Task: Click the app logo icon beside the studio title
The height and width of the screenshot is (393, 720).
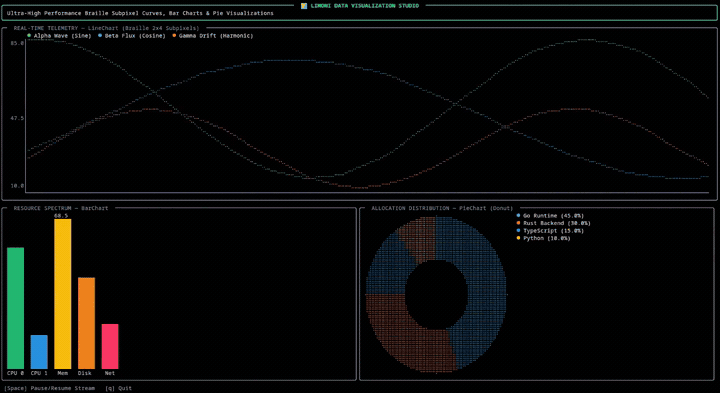Action: tap(304, 6)
